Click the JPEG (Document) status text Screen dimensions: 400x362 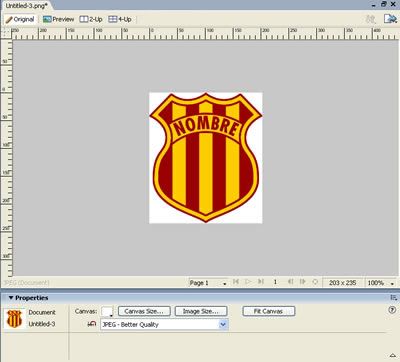(x=26, y=283)
